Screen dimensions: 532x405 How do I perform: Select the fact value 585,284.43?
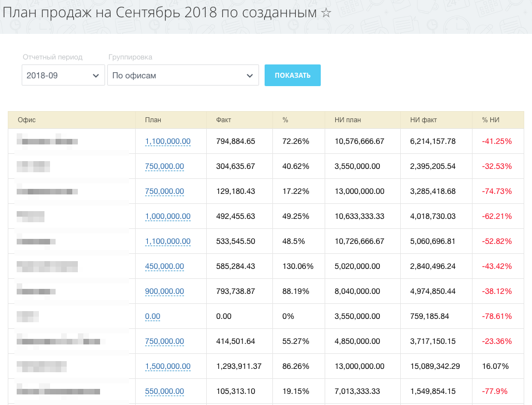(x=236, y=266)
